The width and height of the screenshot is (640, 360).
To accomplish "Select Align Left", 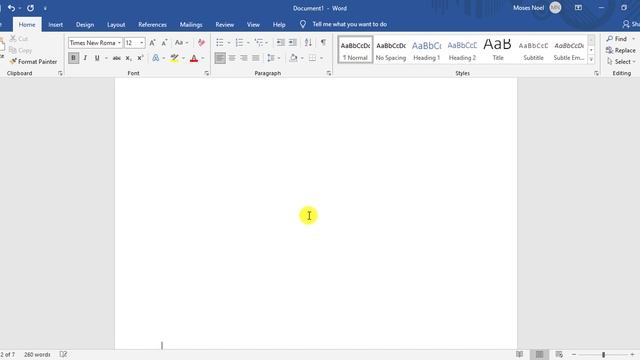I will point(220,58).
